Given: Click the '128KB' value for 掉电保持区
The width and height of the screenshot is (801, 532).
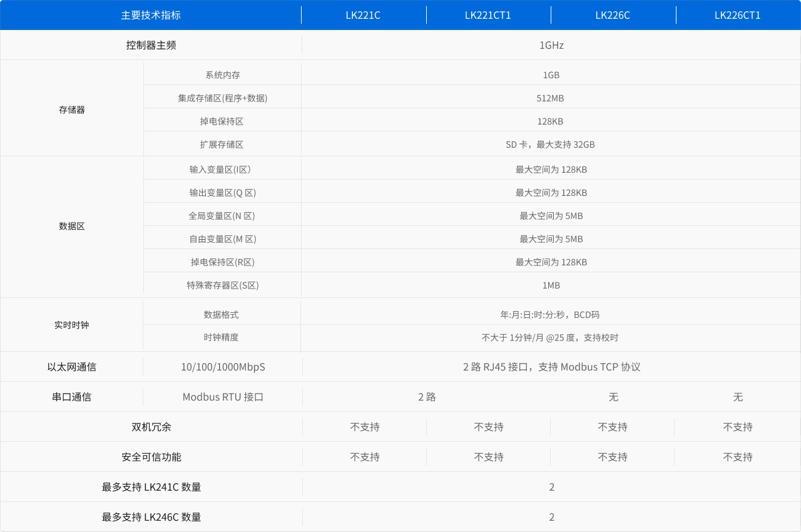Looking at the screenshot, I should [x=551, y=121].
